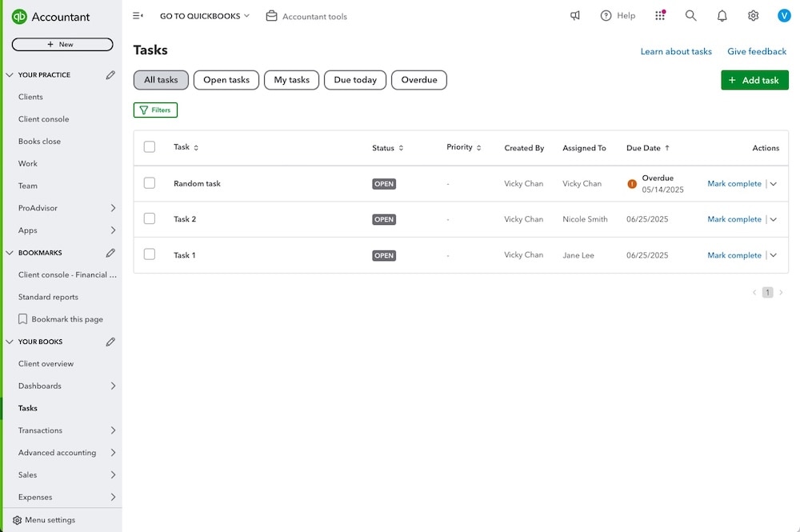Click the apps grid icon with badge
800x532 pixels.
pos(659,15)
